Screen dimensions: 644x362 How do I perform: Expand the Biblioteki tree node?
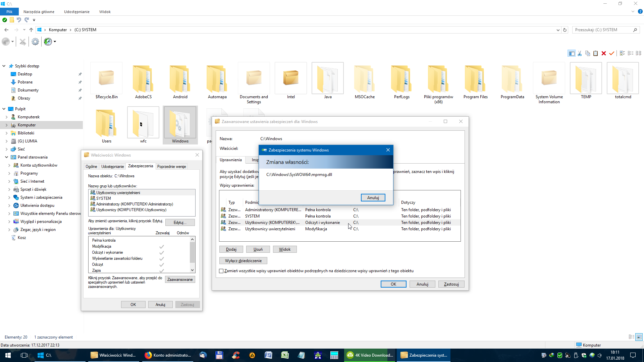(x=7, y=133)
